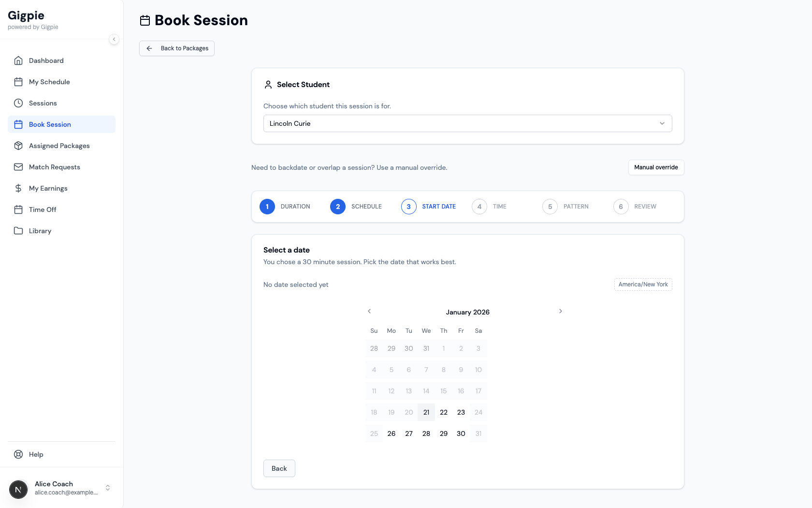The width and height of the screenshot is (812, 508).
Task: Expand the Alice Coach account menu
Action: pyautogui.click(x=108, y=488)
